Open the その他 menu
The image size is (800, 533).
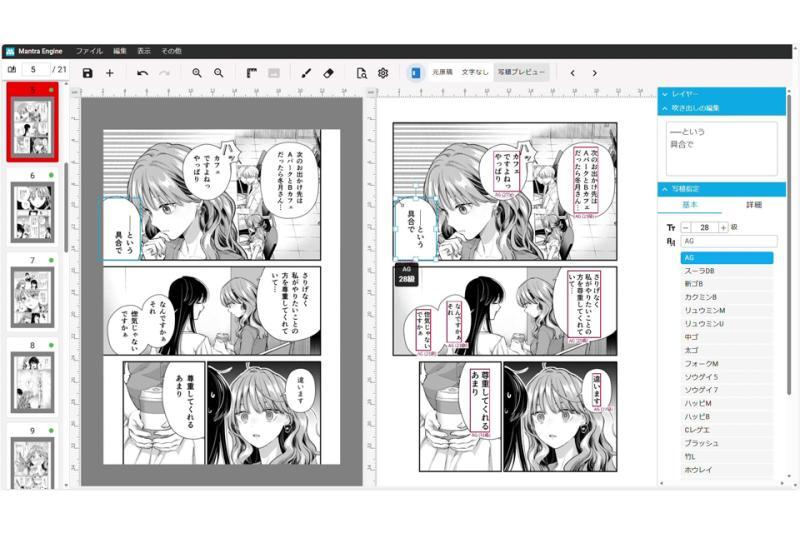pyautogui.click(x=171, y=51)
